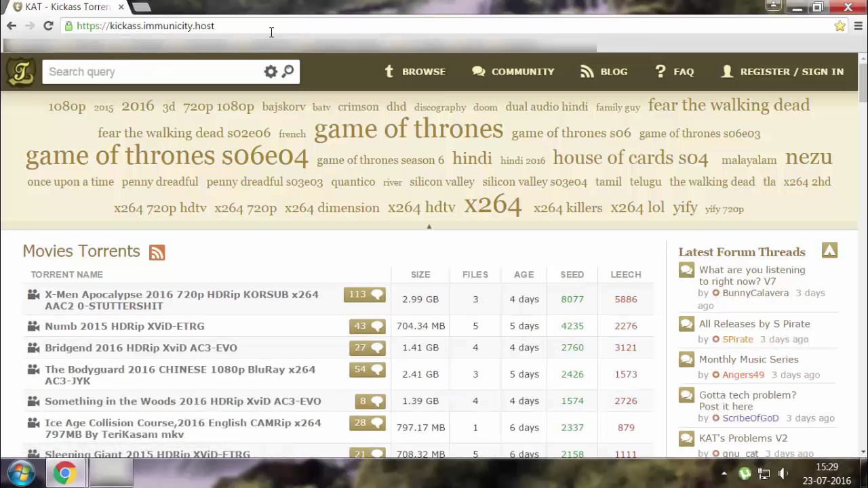Click thread icon for Gotta tech problem
The width and height of the screenshot is (868, 488).
(686, 396)
